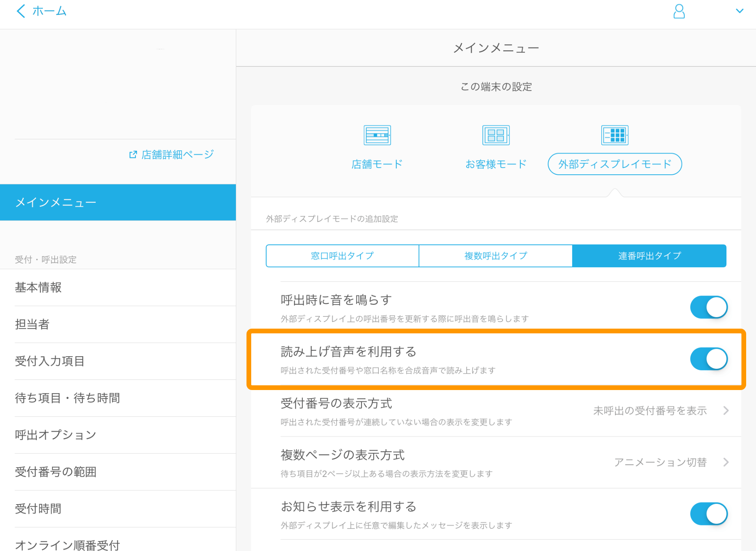Click the お客様モード icon
Screen dimensions: 756x551
tap(496, 135)
